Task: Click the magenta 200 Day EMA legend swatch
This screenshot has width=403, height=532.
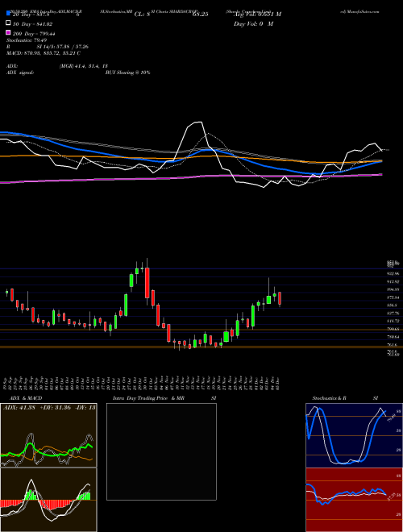Action: 9,33
